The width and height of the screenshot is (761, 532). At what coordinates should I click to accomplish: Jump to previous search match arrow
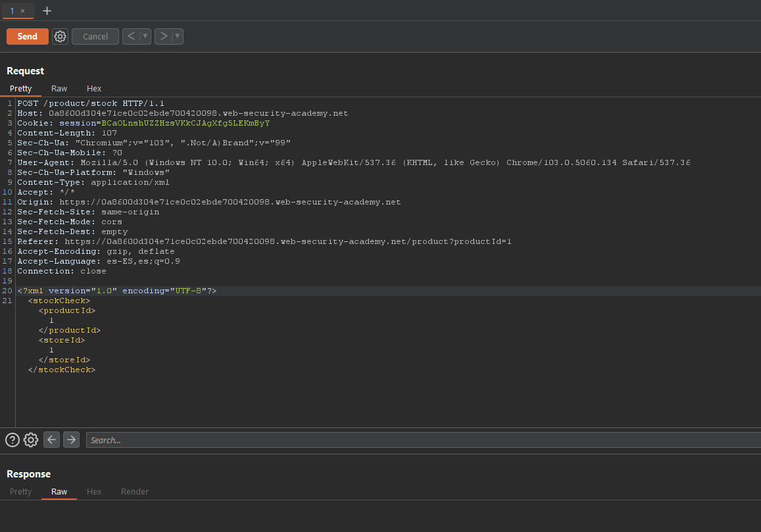coord(51,440)
